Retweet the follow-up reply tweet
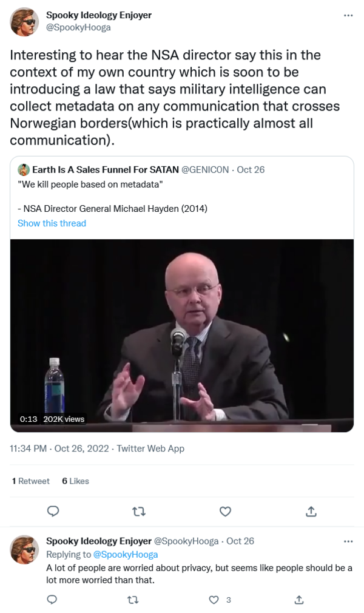 click(x=133, y=600)
